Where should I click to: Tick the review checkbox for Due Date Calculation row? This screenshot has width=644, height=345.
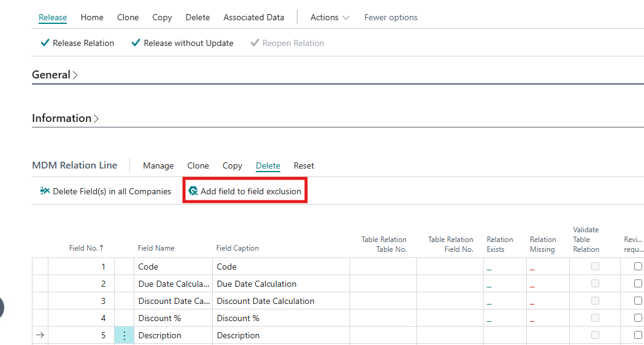(638, 284)
